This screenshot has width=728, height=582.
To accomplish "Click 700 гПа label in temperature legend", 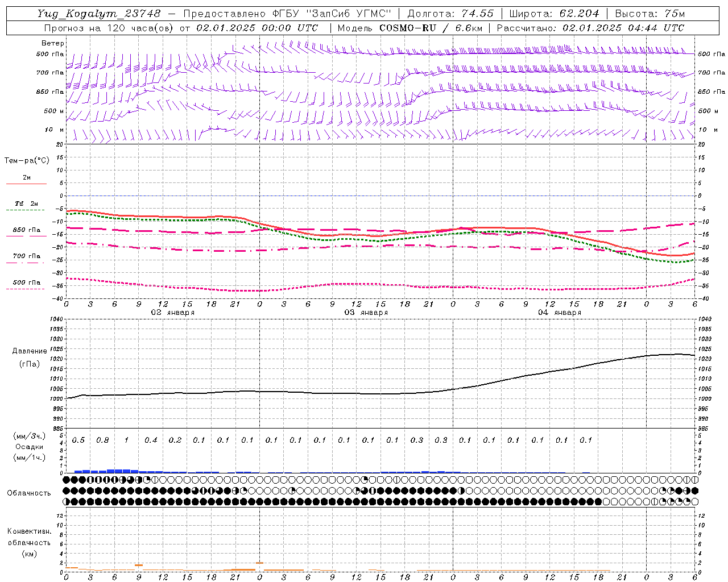I will (x=27, y=256).
